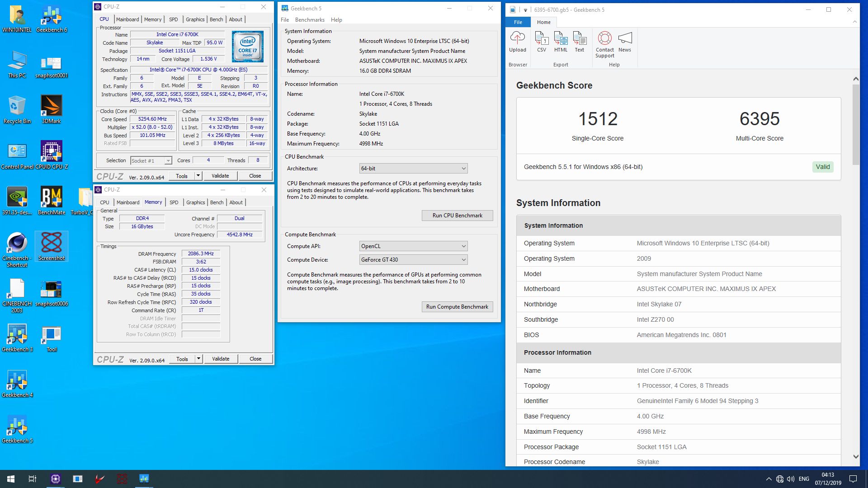Select Tool desktop shortcut

click(52, 338)
